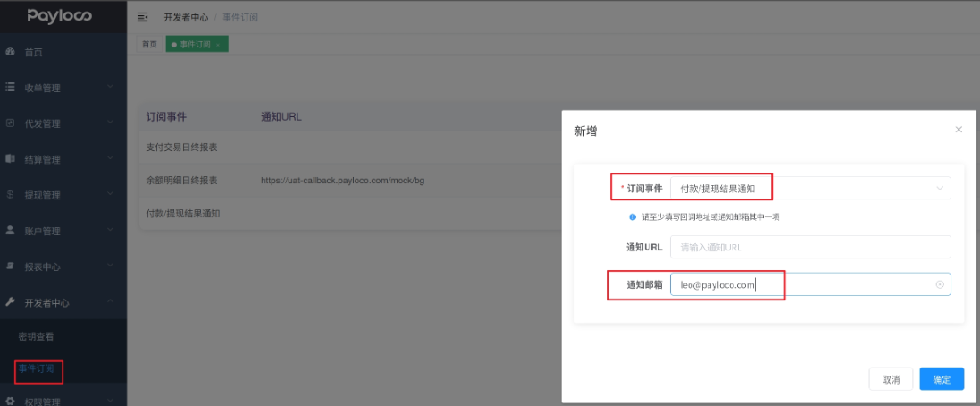Expand the 结算管理 menu chevron

pos(110,157)
